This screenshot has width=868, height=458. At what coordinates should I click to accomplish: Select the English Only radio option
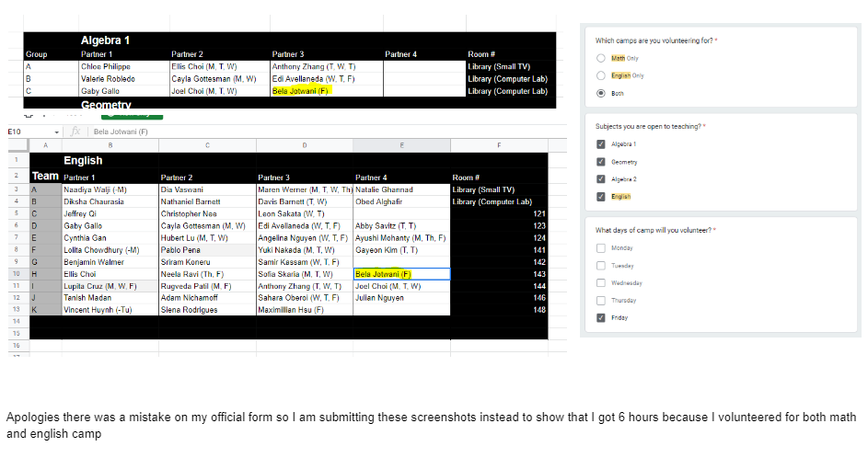click(601, 75)
